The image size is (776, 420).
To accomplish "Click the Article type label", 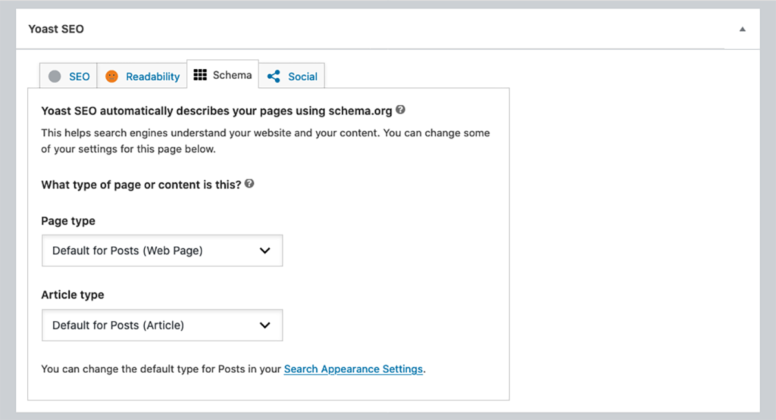I will 73,295.
